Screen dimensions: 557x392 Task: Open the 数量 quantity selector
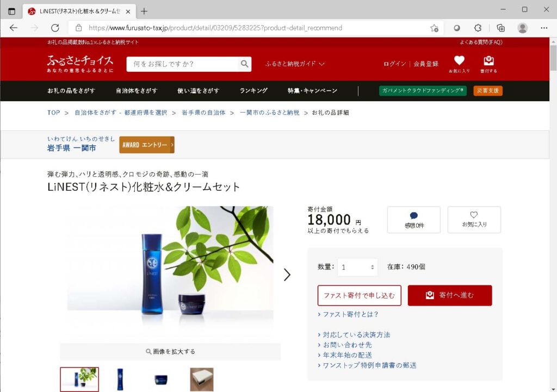click(x=357, y=267)
